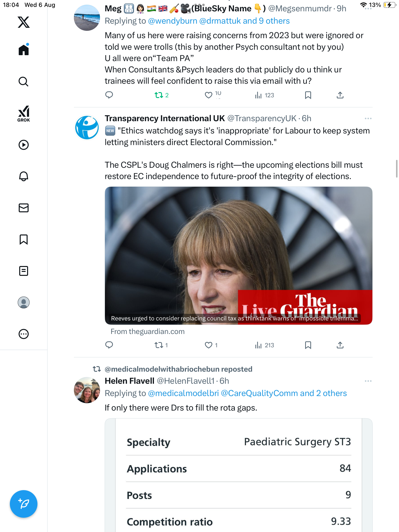
Task: Open the @wendyburn mention link
Action: 172,21
